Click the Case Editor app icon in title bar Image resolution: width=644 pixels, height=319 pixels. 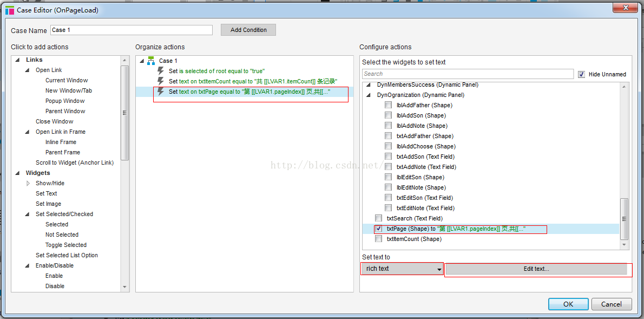click(9, 10)
